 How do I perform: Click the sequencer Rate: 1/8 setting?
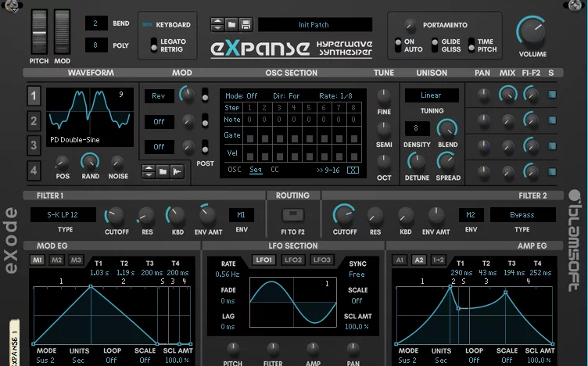(x=335, y=96)
